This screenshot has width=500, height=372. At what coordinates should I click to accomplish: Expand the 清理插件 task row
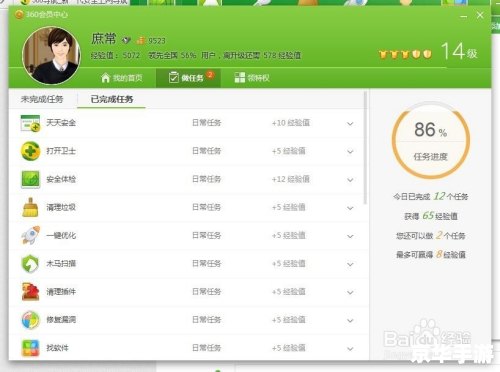pos(350,292)
